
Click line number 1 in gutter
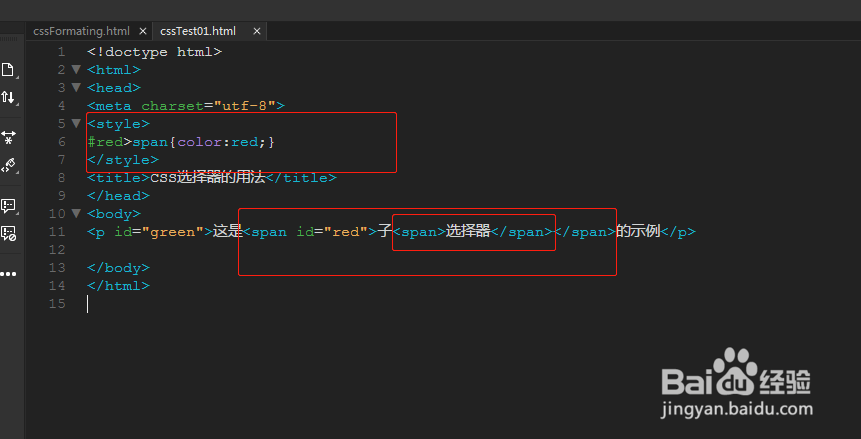click(61, 52)
